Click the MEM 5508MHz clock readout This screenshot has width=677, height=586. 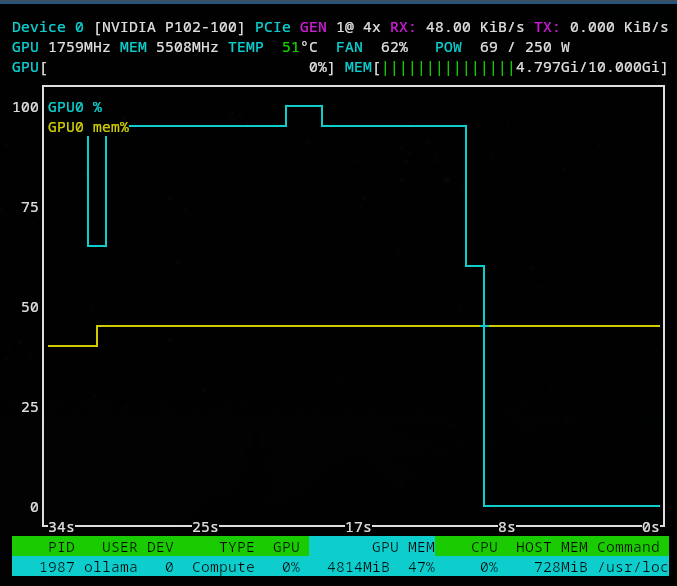point(169,47)
